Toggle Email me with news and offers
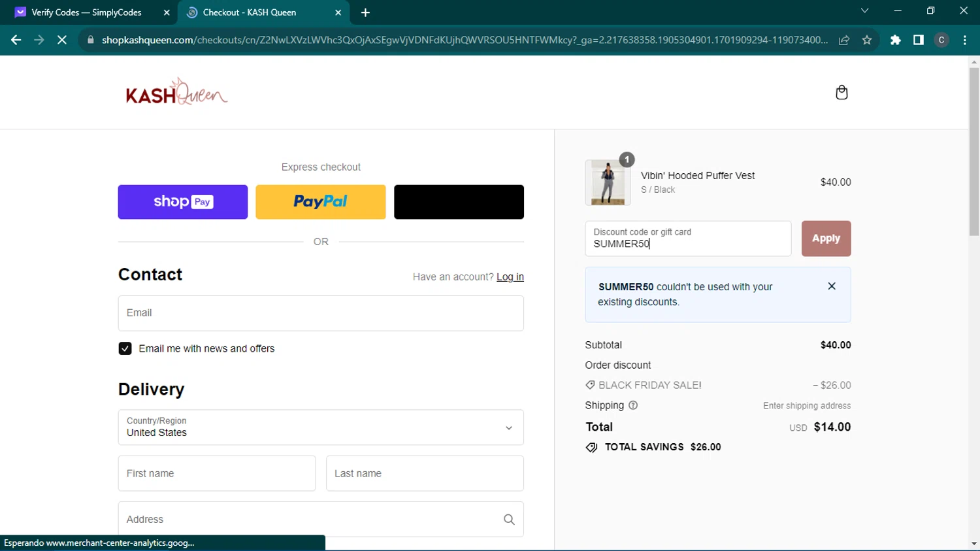This screenshot has width=980, height=551. (125, 348)
